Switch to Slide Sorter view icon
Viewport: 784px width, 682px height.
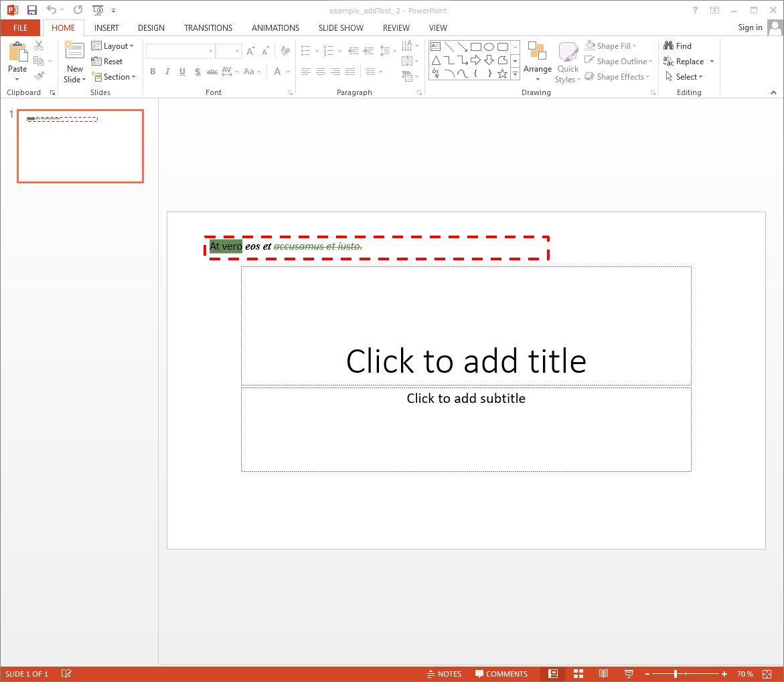(578, 674)
